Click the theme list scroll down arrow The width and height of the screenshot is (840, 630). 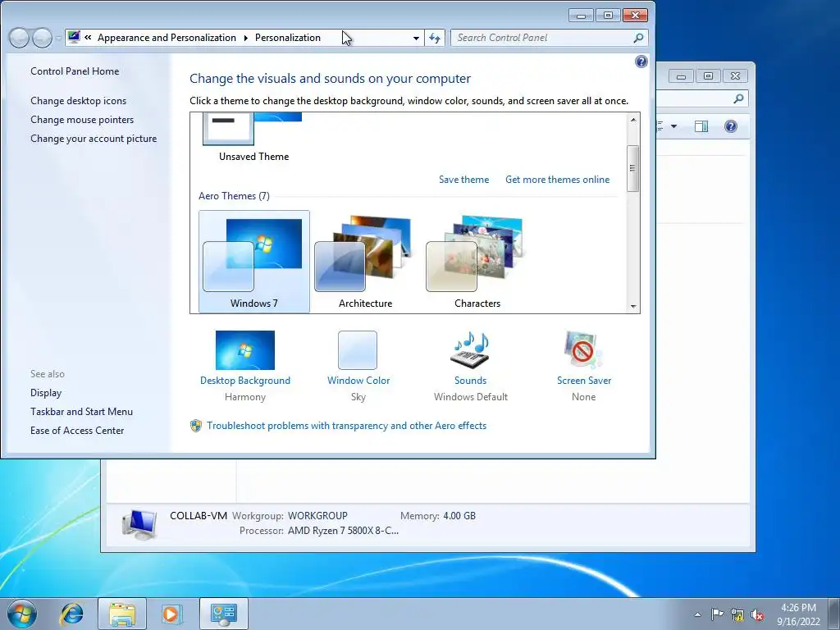point(633,307)
